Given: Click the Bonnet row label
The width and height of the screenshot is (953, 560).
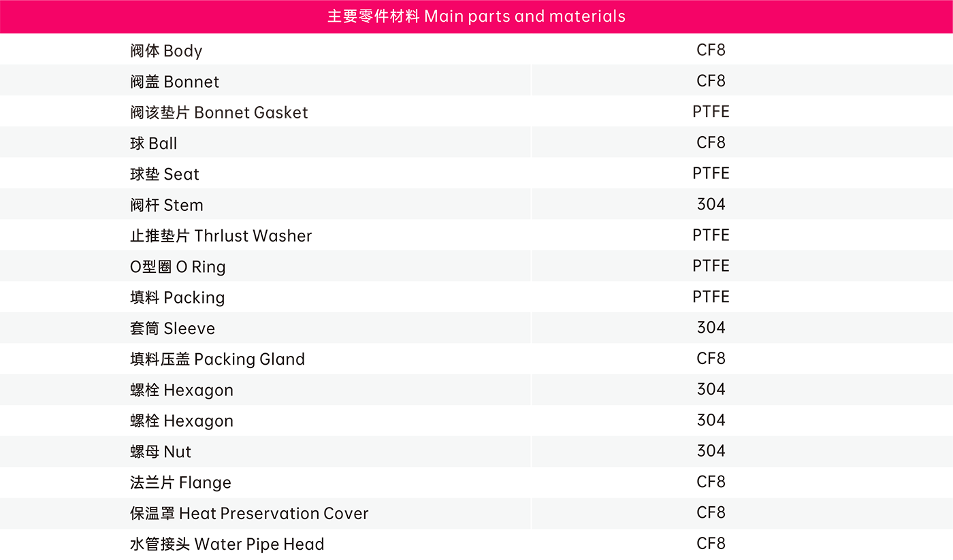Looking at the screenshot, I should click(x=174, y=82).
